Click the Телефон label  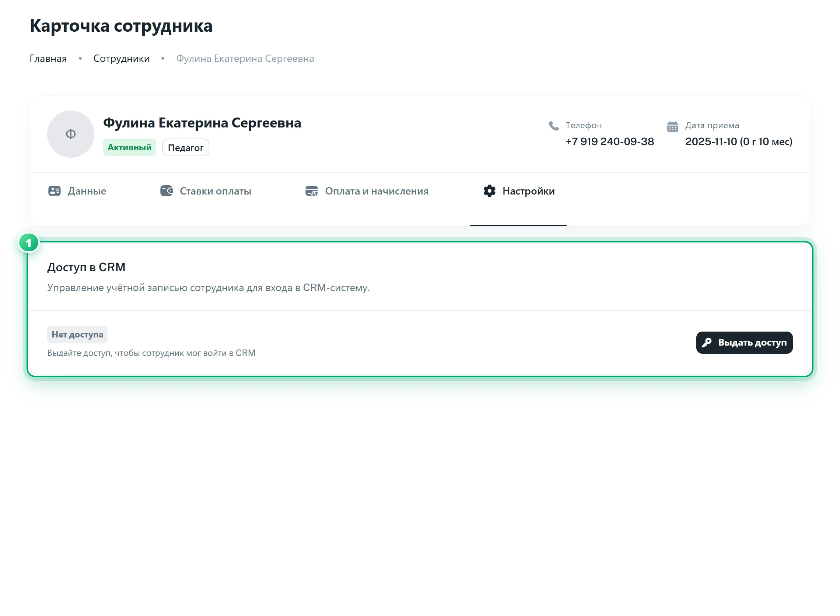pos(584,125)
